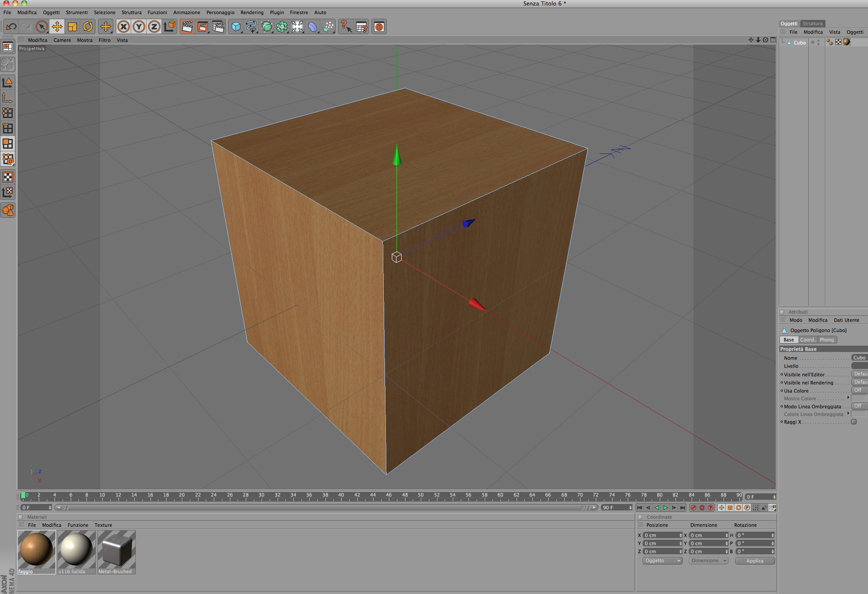868x594 pixels.
Task: Open the spline tools icon
Action: point(251,27)
